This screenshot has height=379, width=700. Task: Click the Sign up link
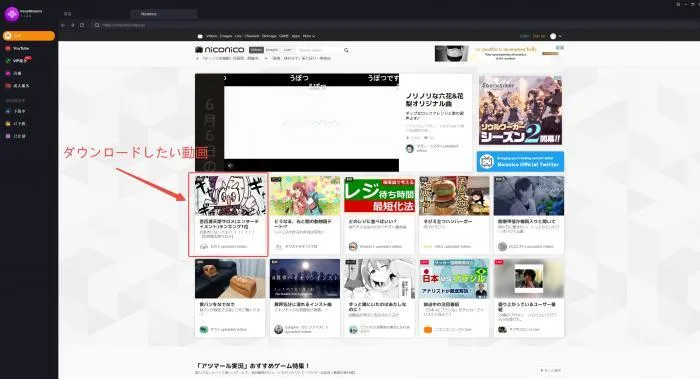pos(539,36)
